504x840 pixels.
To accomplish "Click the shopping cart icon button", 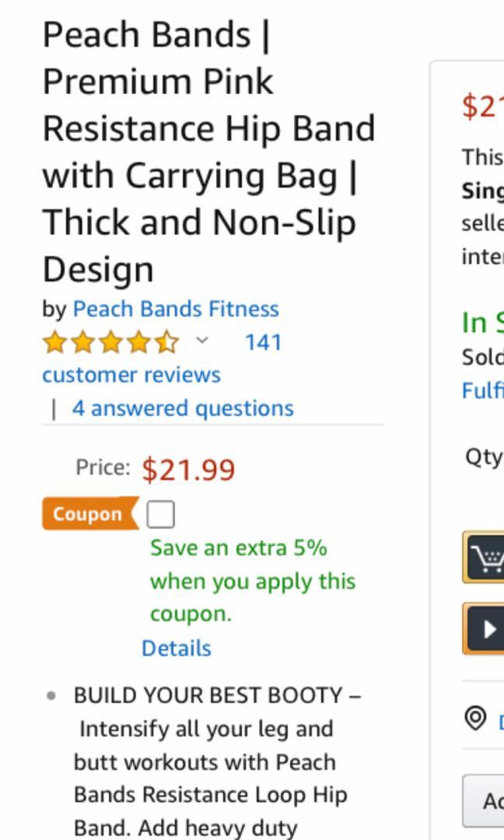I will (x=485, y=557).
